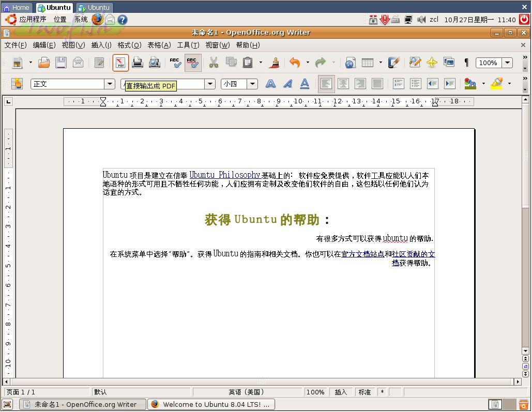Open Find and Replace icon

[415, 63]
